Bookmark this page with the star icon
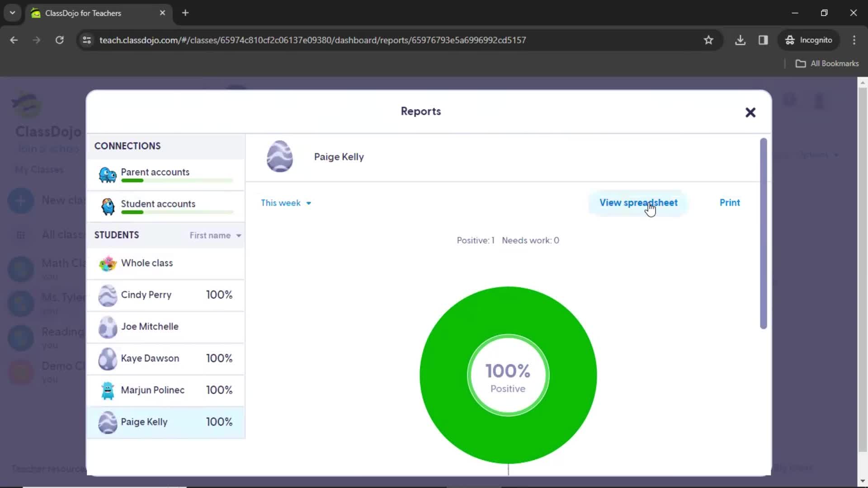 click(x=708, y=40)
